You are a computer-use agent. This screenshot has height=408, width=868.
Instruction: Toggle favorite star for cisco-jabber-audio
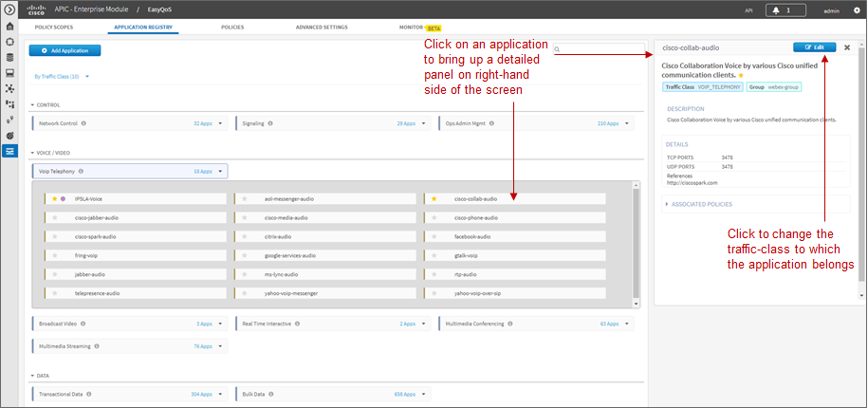pyautogui.click(x=55, y=217)
